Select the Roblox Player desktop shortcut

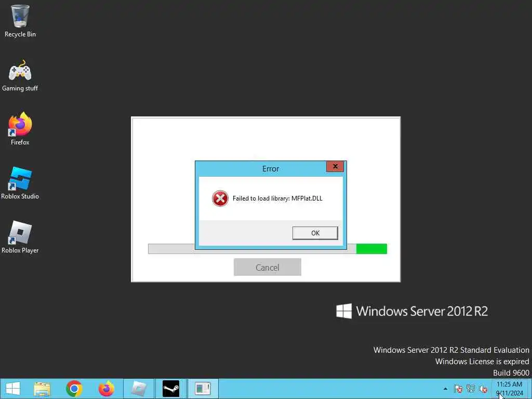pos(20,237)
